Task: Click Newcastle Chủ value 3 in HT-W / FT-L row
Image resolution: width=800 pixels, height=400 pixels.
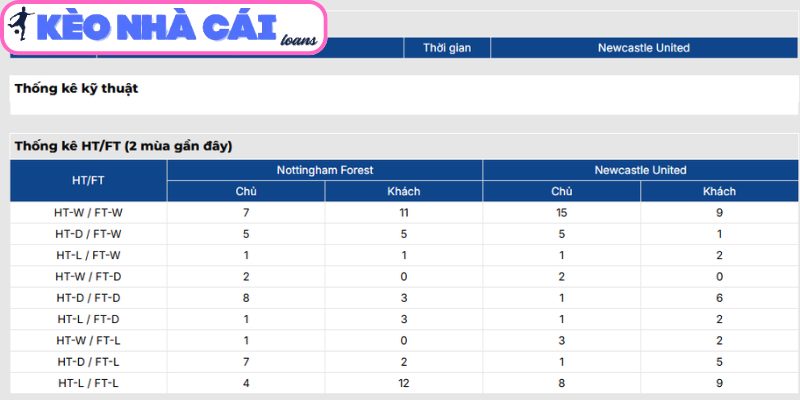Action: [561, 340]
